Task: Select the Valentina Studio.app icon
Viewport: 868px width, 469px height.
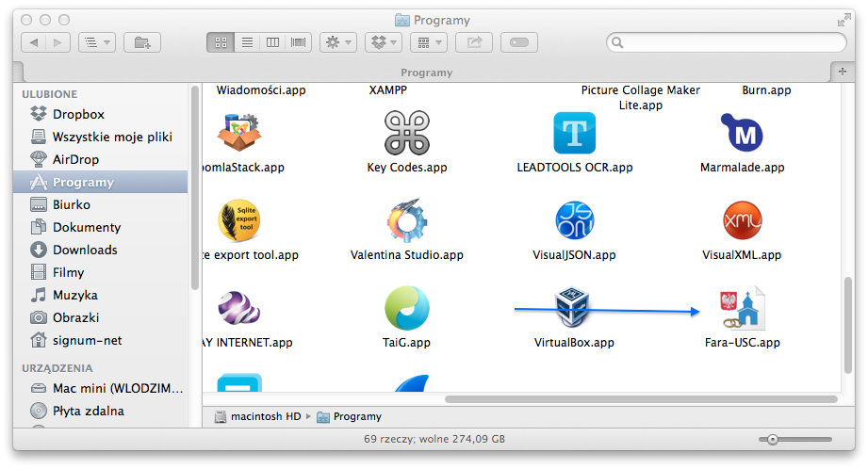Action: (x=407, y=220)
